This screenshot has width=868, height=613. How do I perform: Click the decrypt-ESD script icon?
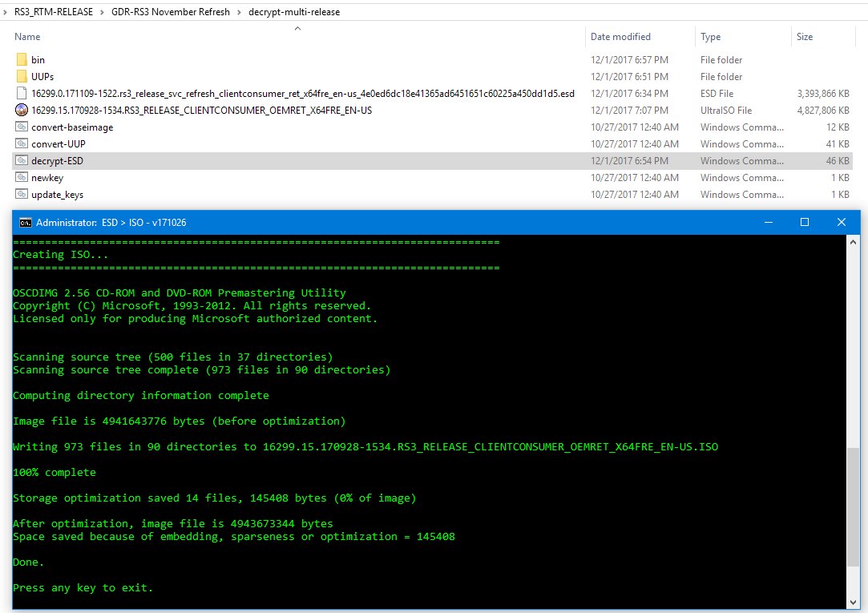click(x=22, y=160)
